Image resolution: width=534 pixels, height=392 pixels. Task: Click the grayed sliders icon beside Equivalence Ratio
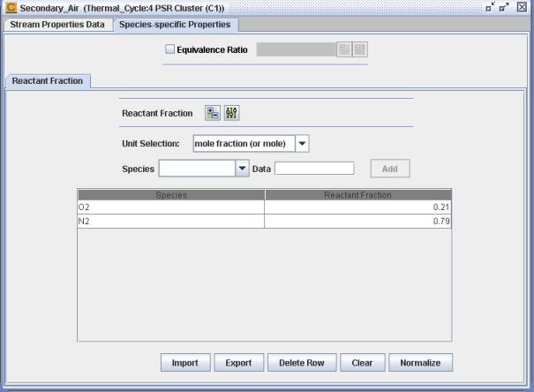click(360, 49)
